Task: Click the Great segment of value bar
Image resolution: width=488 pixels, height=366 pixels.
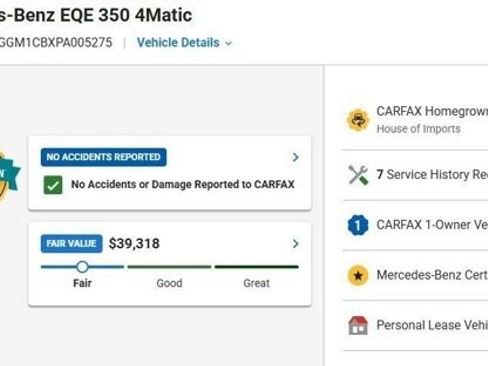Action: point(257,267)
